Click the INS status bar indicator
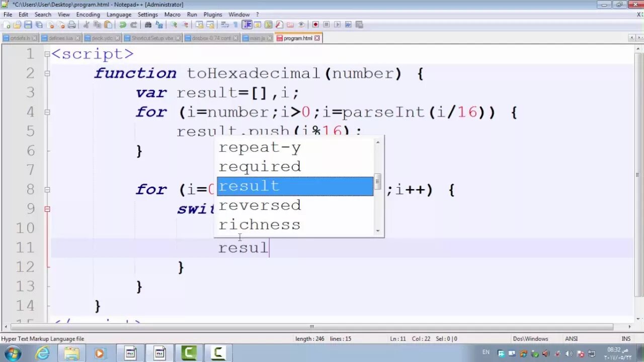 626,339
